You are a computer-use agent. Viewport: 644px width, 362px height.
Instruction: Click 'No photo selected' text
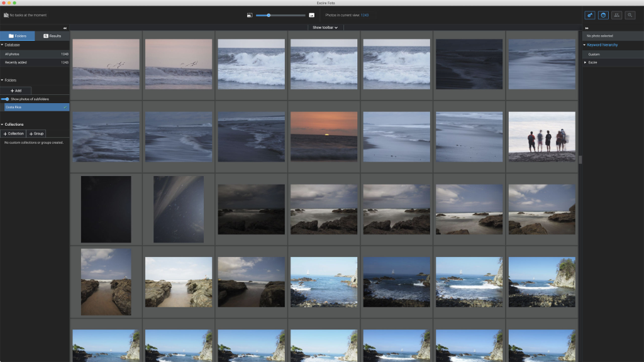coord(599,36)
